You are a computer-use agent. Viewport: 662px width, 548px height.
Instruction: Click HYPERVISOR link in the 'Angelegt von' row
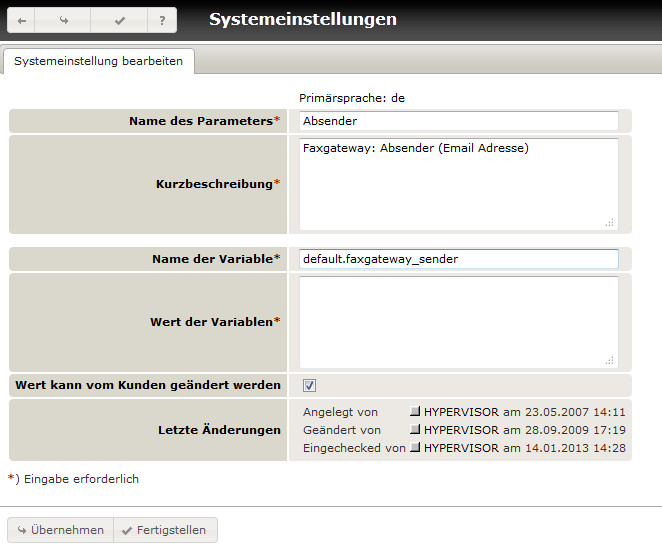[461, 411]
